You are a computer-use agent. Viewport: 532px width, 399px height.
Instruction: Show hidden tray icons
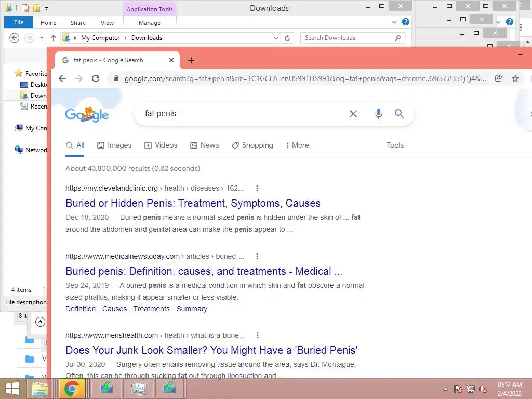pos(445,389)
